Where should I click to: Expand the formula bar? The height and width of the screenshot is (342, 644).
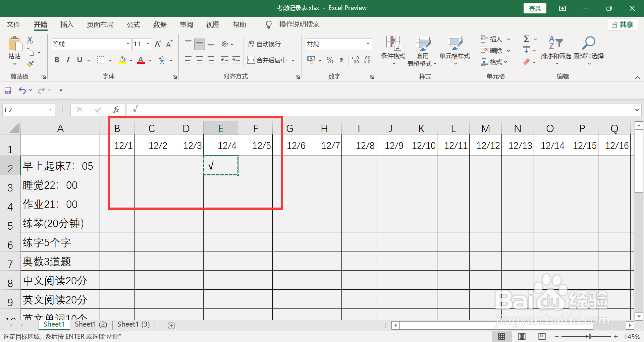click(x=637, y=110)
